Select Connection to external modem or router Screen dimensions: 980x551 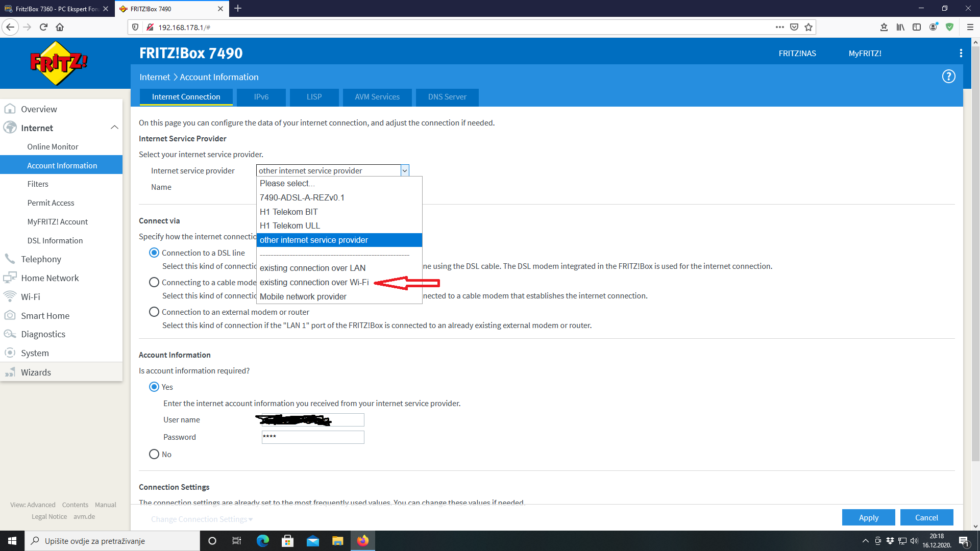point(154,312)
